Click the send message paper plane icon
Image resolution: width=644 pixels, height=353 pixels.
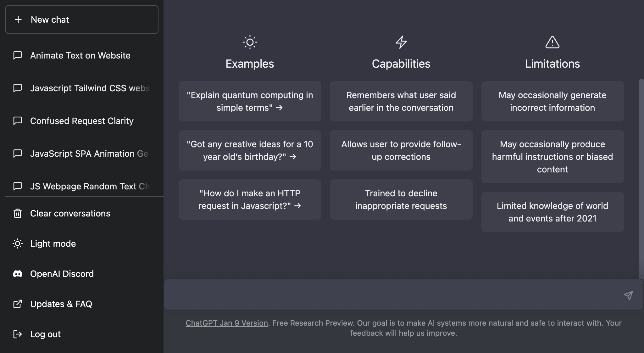point(628,295)
